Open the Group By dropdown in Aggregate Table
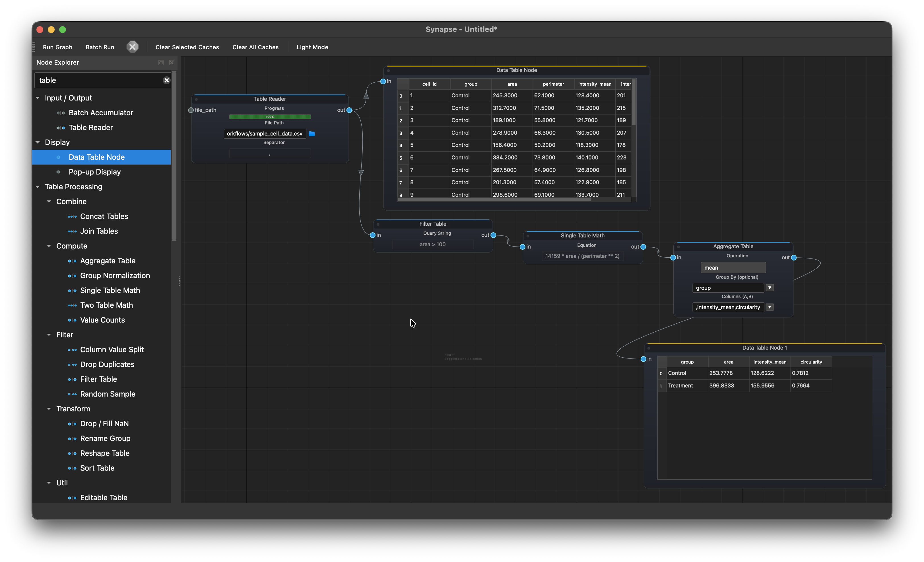924x562 pixels. 770,287
